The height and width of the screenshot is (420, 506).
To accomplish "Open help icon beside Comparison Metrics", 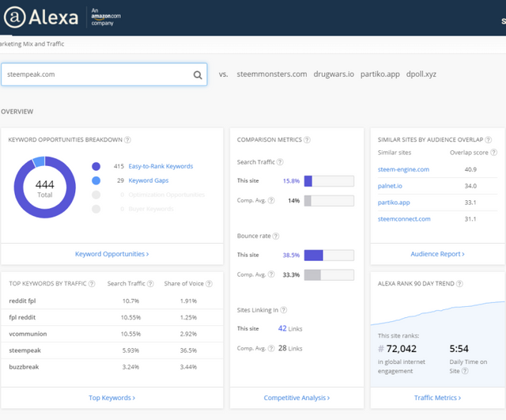I will (x=308, y=140).
